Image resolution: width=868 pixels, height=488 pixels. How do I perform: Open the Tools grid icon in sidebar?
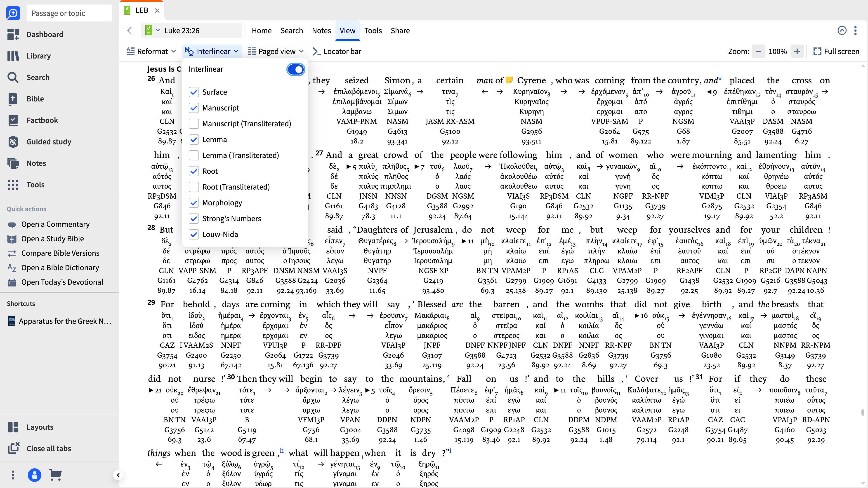pyautogui.click(x=13, y=185)
